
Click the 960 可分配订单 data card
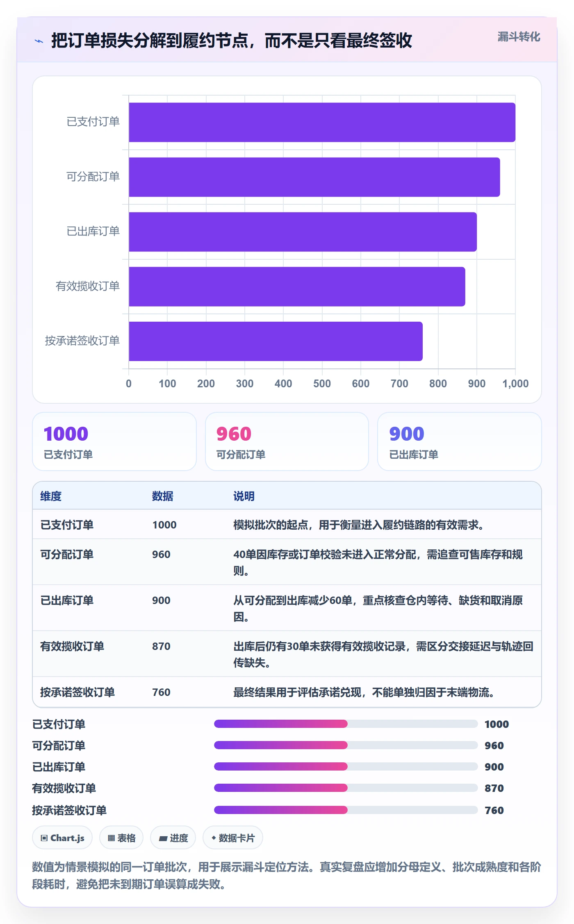[287, 441]
